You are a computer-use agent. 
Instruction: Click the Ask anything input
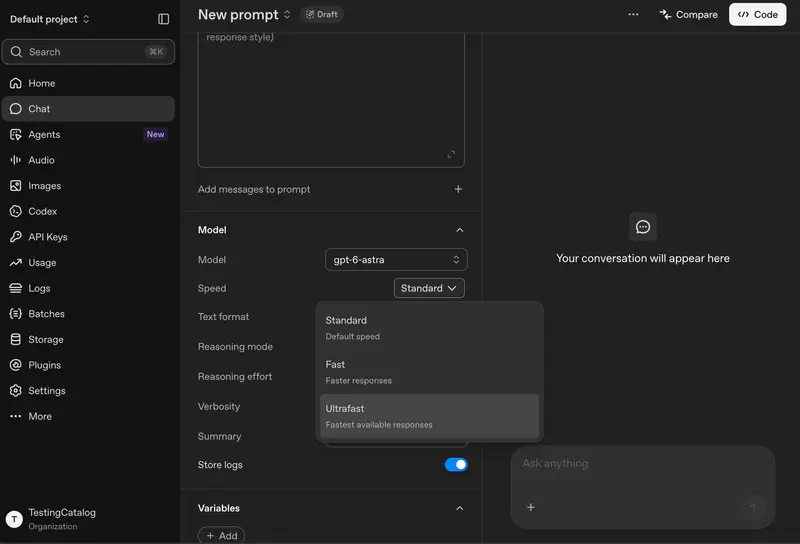pos(643,463)
